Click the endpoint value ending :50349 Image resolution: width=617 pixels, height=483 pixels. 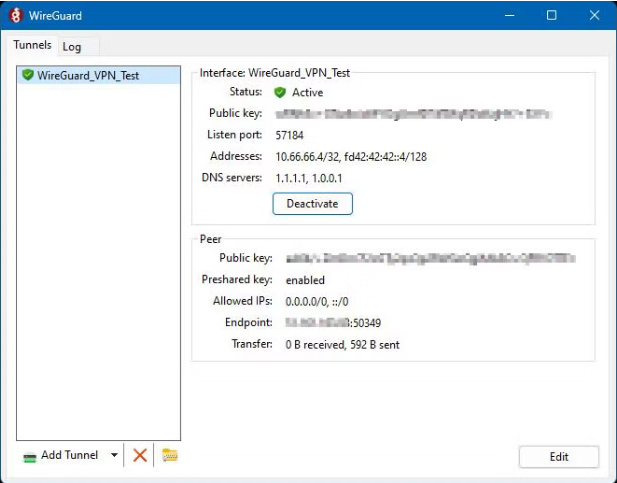tap(333, 323)
